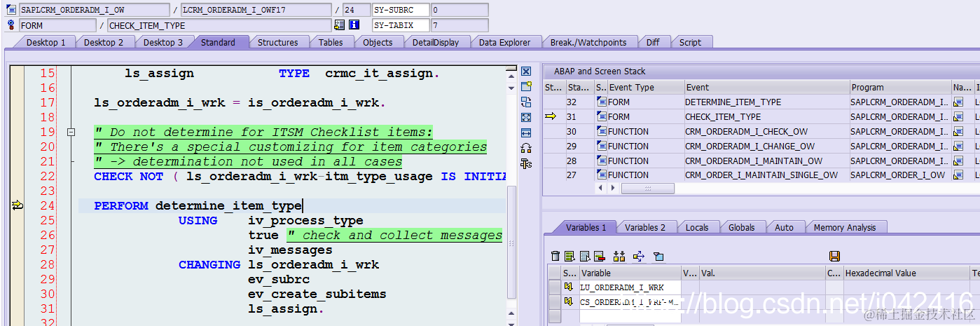Screen dimensions: 980x326
Task: Open the Memory Analysis tab
Action: click(845, 228)
